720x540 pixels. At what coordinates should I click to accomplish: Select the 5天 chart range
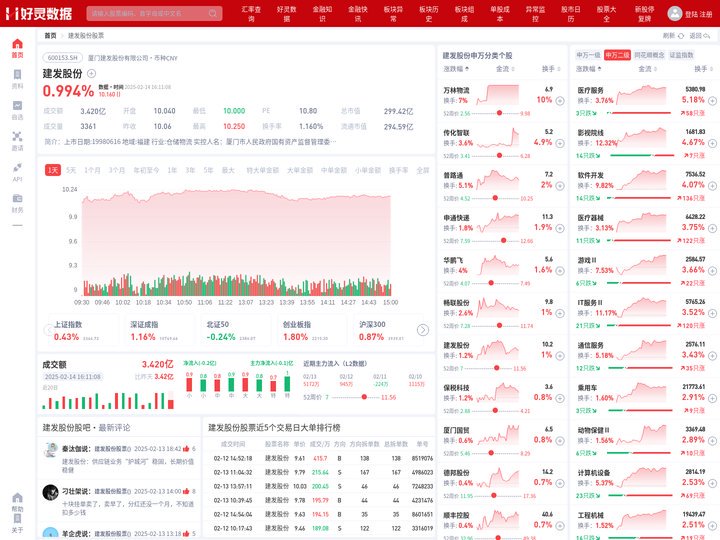71,170
